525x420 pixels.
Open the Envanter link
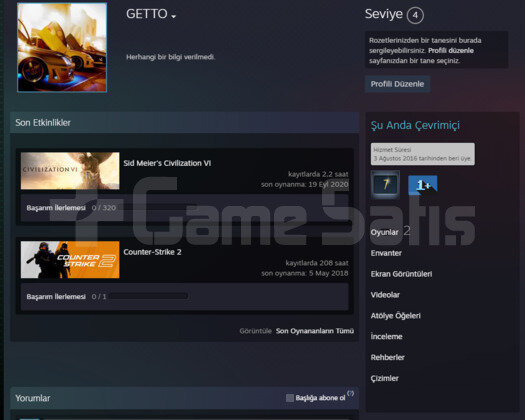[386, 253]
